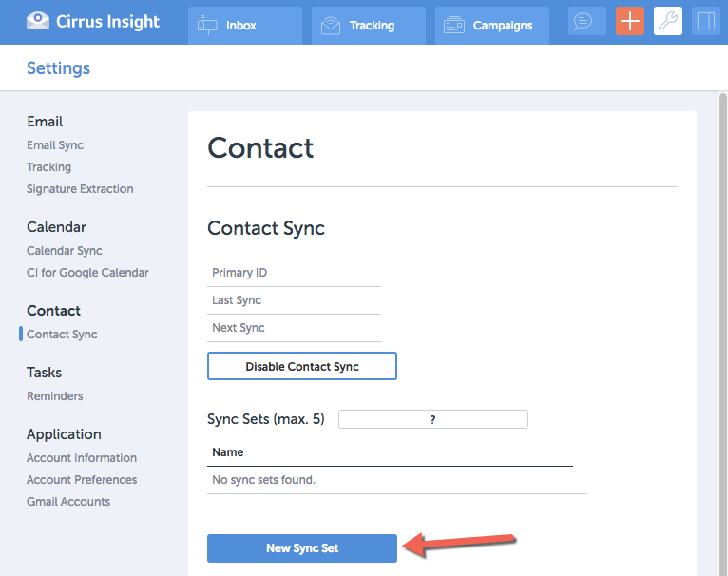Image resolution: width=728 pixels, height=576 pixels.
Task: Toggle the side panel layout icon
Action: point(706,21)
